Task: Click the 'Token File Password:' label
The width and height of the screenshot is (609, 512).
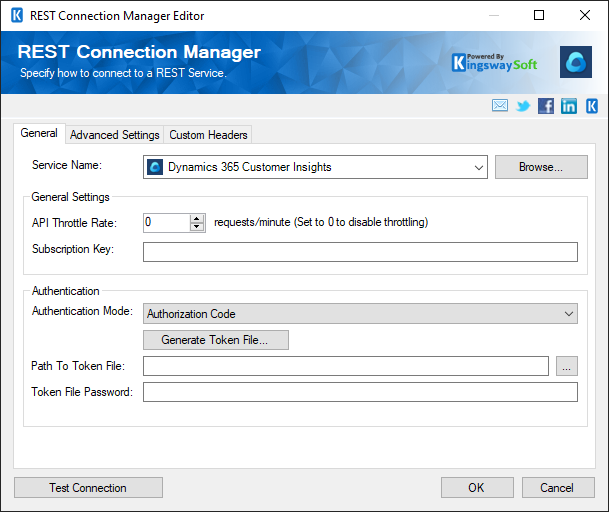Action: point(82,392)
